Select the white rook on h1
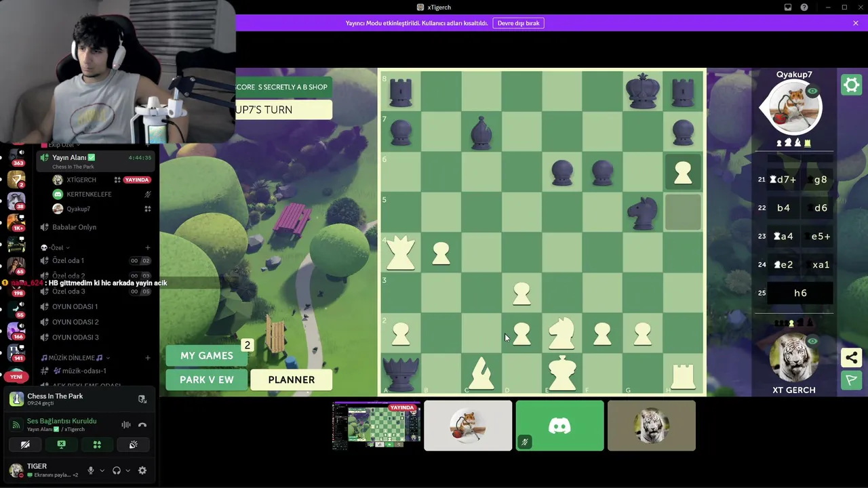868x488 pixels. pyautogui.click(x=683, y=376)
